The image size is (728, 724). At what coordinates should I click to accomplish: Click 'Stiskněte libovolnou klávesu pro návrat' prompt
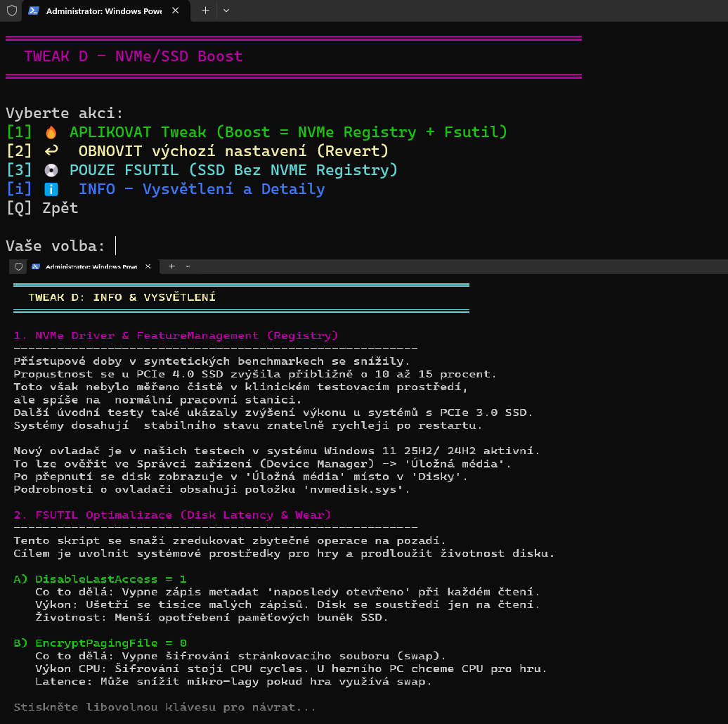(165, 706)
